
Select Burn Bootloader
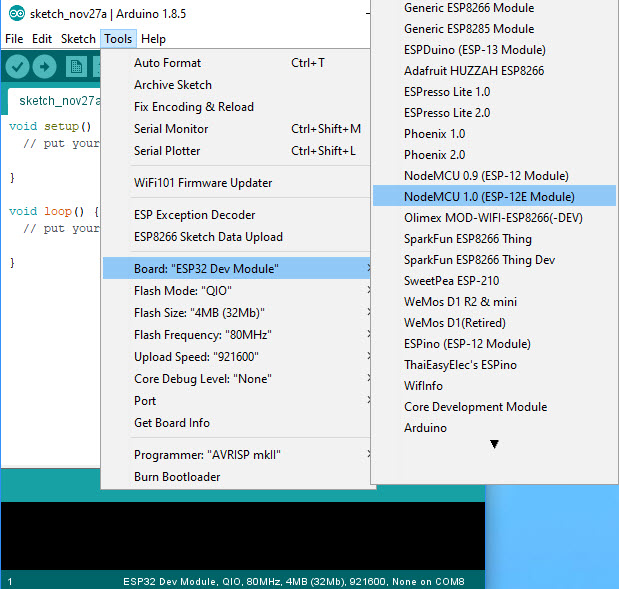click(x=236, y=477)
